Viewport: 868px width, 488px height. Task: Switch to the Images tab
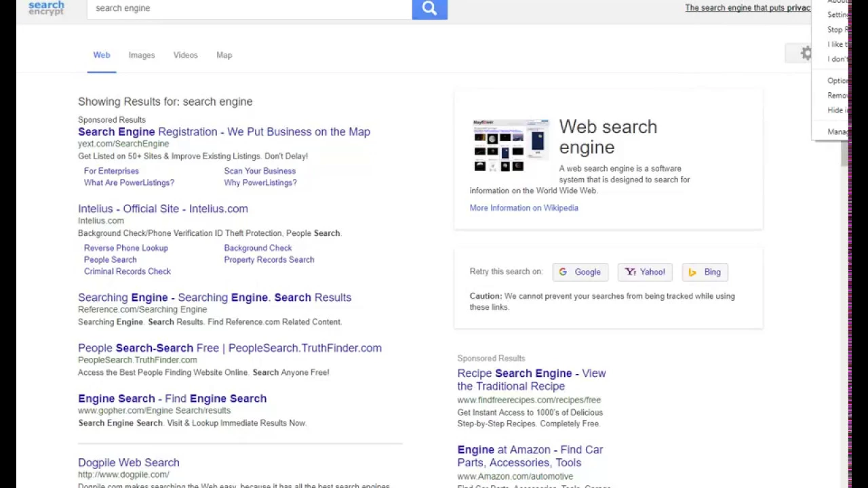142,55
